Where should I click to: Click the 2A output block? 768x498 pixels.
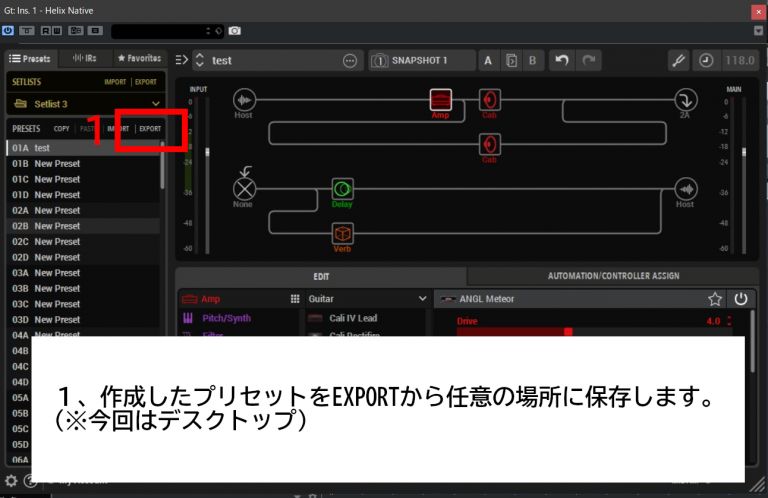[x=685, y=100]
